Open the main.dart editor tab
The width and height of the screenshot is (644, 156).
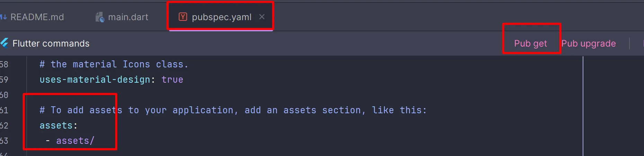click(x=122, y=17)
